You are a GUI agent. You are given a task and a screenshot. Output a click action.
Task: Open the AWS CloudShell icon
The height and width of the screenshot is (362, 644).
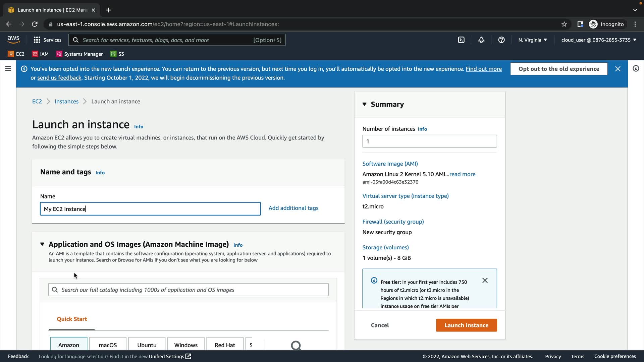pos(461,40)
